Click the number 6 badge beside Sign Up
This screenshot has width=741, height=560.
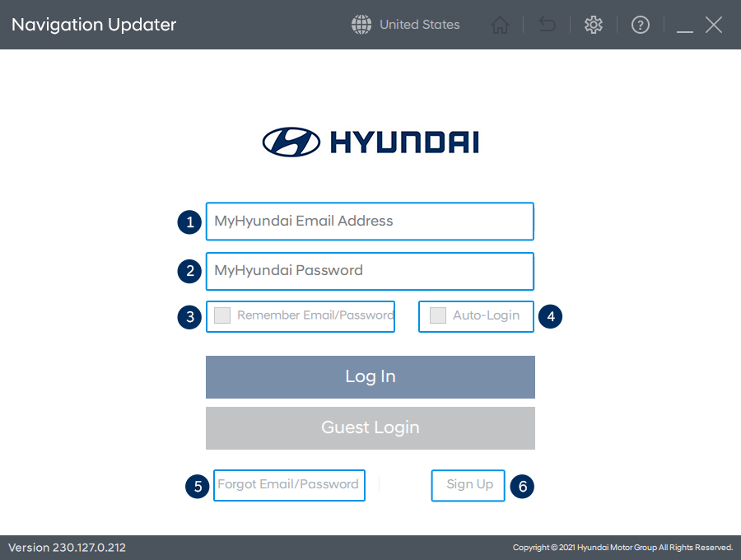[522, 486]
